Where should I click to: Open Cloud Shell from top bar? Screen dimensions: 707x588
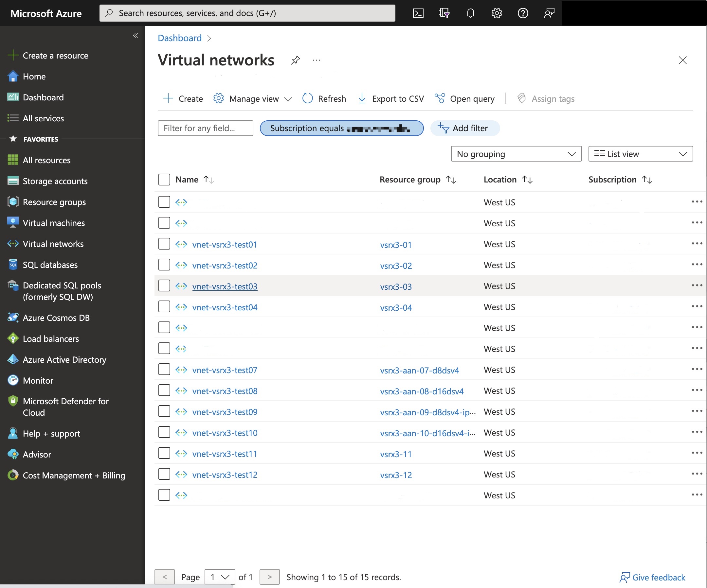[418, 13]
